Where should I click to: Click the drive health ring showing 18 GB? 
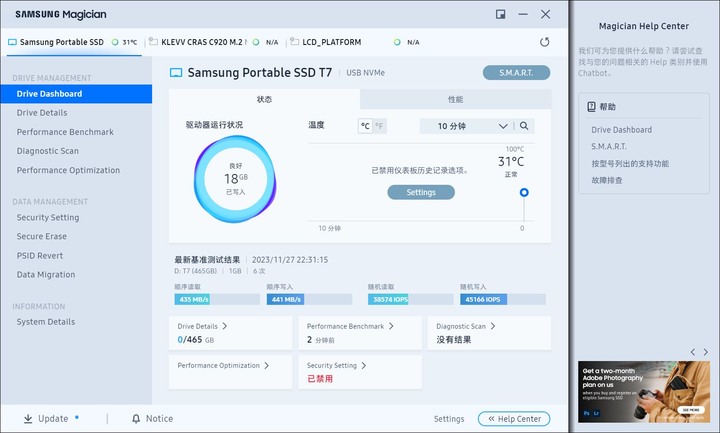pos(235,179)
